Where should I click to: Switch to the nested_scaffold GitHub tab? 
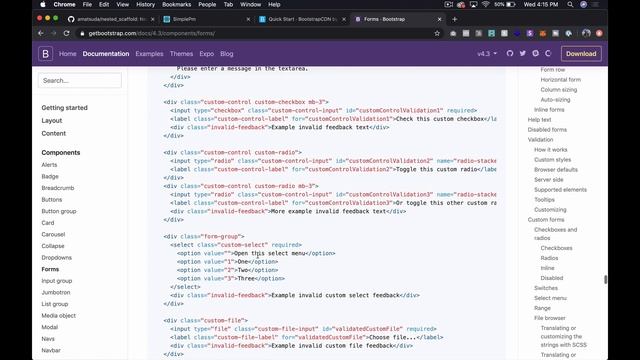click(111, 19)
